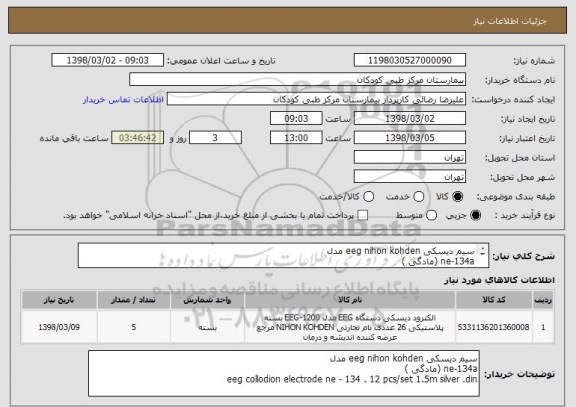Viewport: 576px width, 407px height.
Task: Click the validity date field 1398/03/05
Action: pyautogui.click(x=410, y=138)
